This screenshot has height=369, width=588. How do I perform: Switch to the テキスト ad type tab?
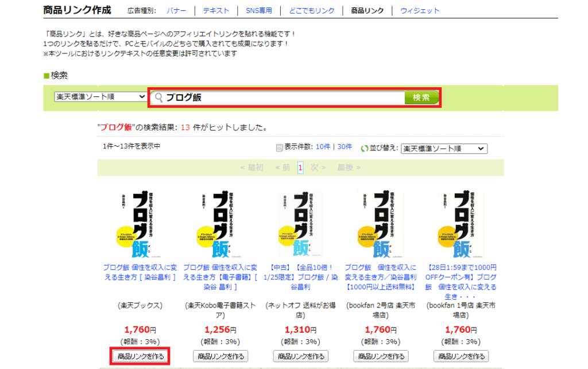click(216, 10)
